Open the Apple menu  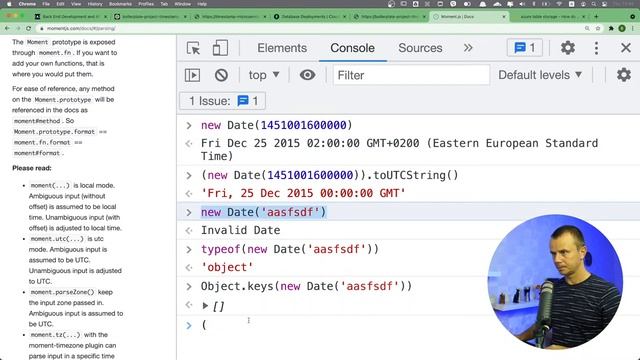(x=9, y=4)
